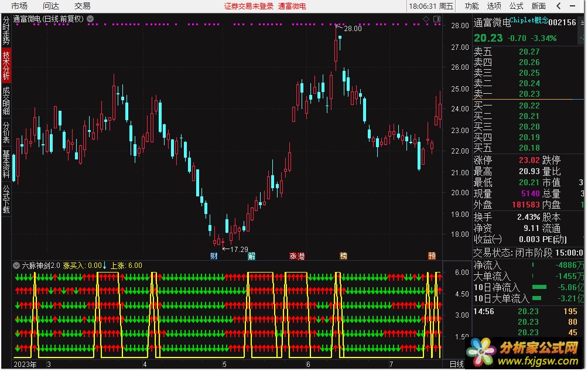
Task: Switch to 分价表 side tab
Action: coord(6,132)
